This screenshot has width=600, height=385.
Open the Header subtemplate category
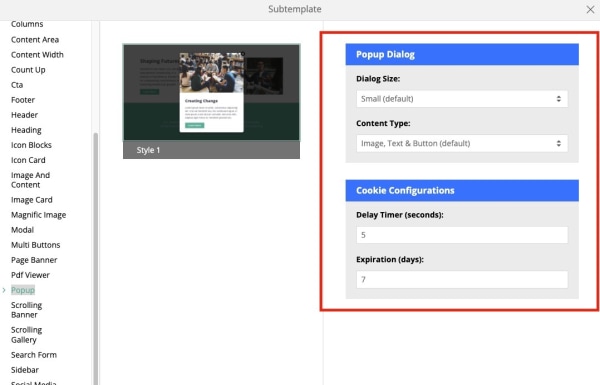[x=24, y=115]
